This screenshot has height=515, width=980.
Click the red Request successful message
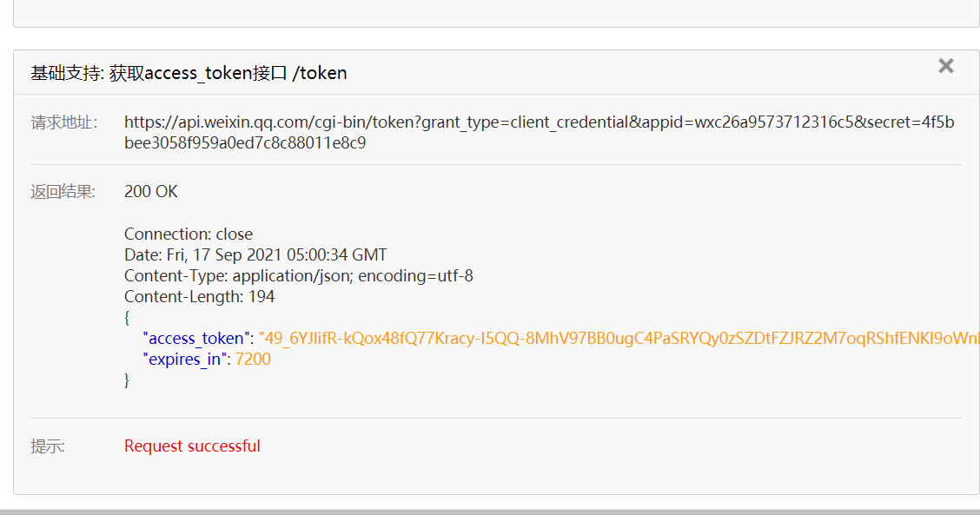[192, 446]
